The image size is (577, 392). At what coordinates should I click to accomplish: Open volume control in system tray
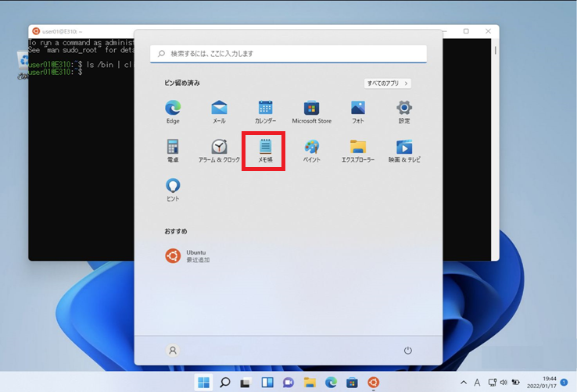(504, 383)
